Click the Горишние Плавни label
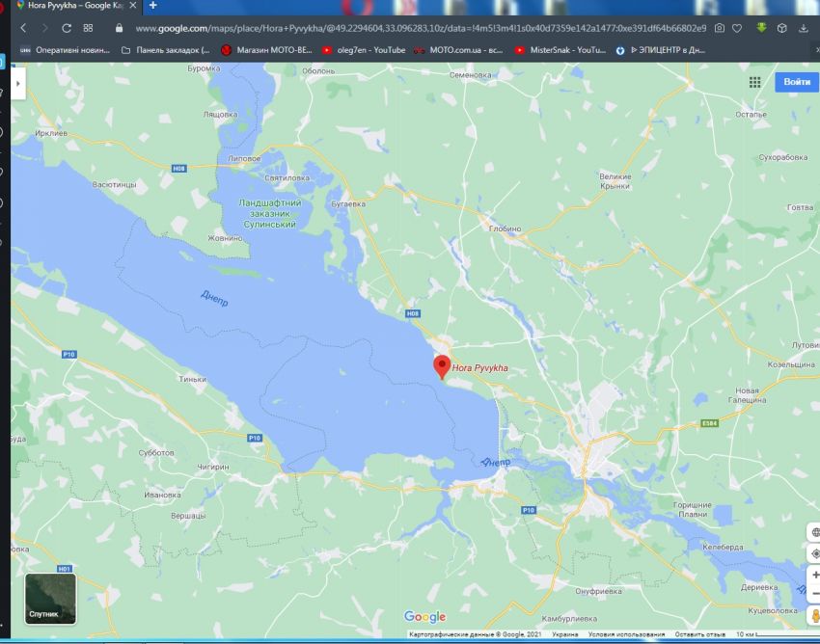 pos(692,509)
